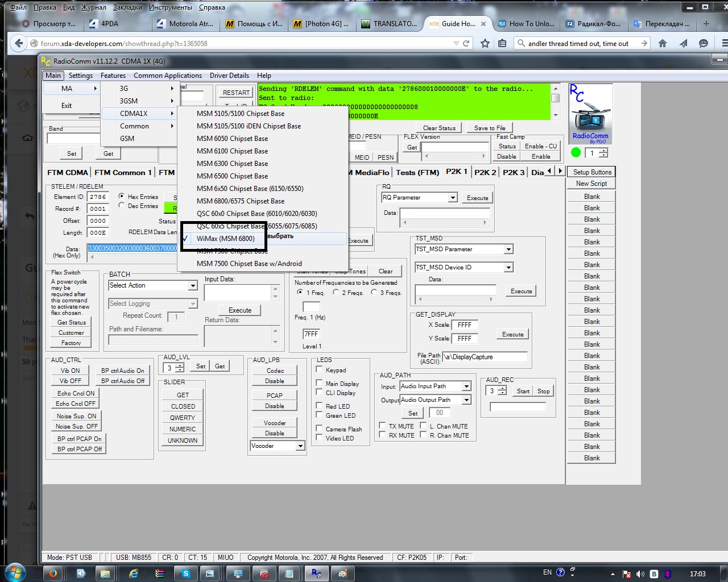Select the 3 Freqs. radio option
The height and width of the screenshot is (582, 728).
coord(374,292)
